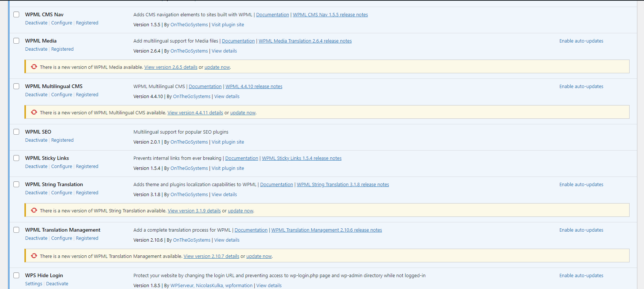The image size is (644, 289).
Task: Click Registered under WPML Media
Action: (62, 49)
